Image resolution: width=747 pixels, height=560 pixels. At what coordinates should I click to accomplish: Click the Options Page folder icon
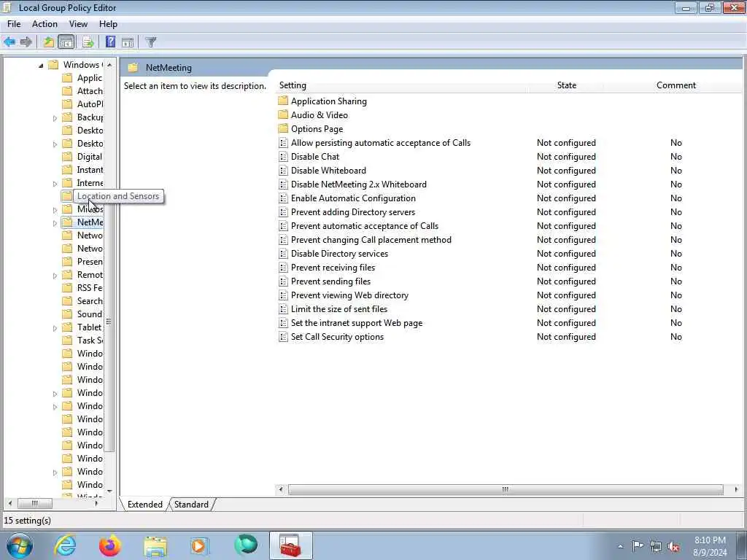pos(283,128)
